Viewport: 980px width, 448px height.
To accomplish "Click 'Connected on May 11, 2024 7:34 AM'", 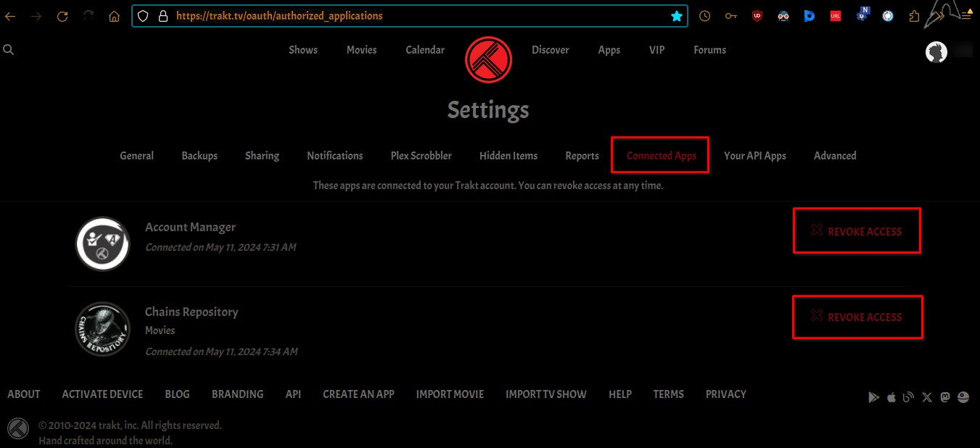I will 221,352.
